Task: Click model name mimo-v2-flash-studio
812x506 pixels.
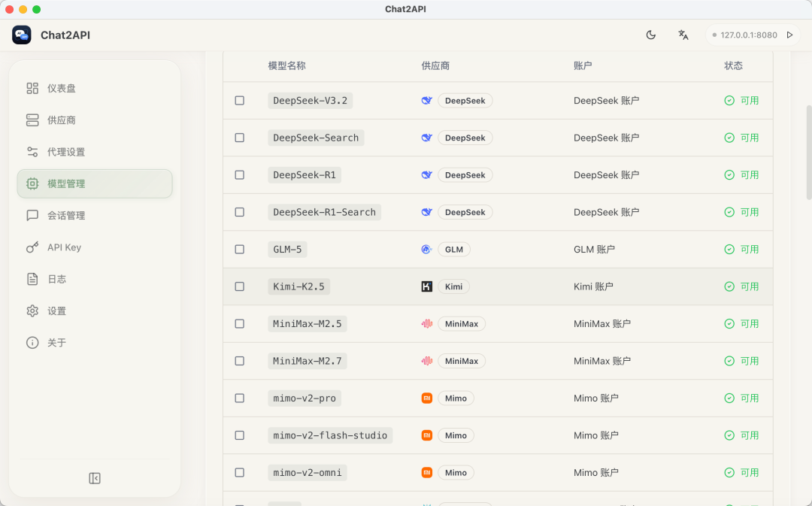Action: pos(330,435)
